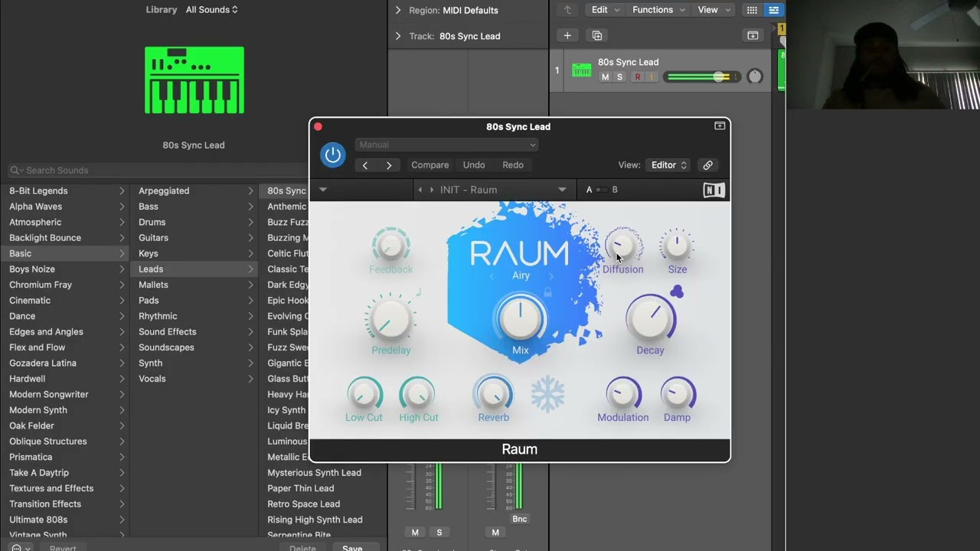The height and width of the screenshot is (551, 980).
Task: Click the add track plus button
Action: 567,36
